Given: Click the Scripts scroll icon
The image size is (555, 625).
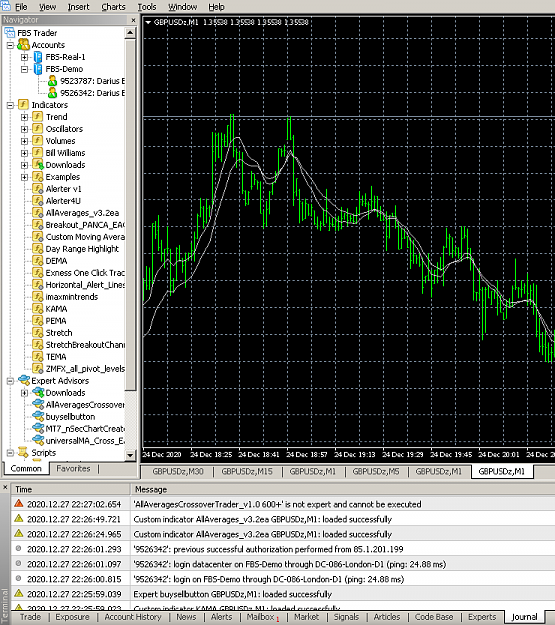Looking at the screenshot, I should point(24,452).
